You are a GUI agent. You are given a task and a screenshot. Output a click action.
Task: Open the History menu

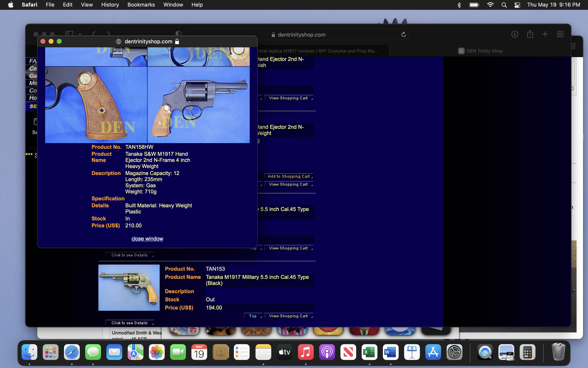point(110,5)
